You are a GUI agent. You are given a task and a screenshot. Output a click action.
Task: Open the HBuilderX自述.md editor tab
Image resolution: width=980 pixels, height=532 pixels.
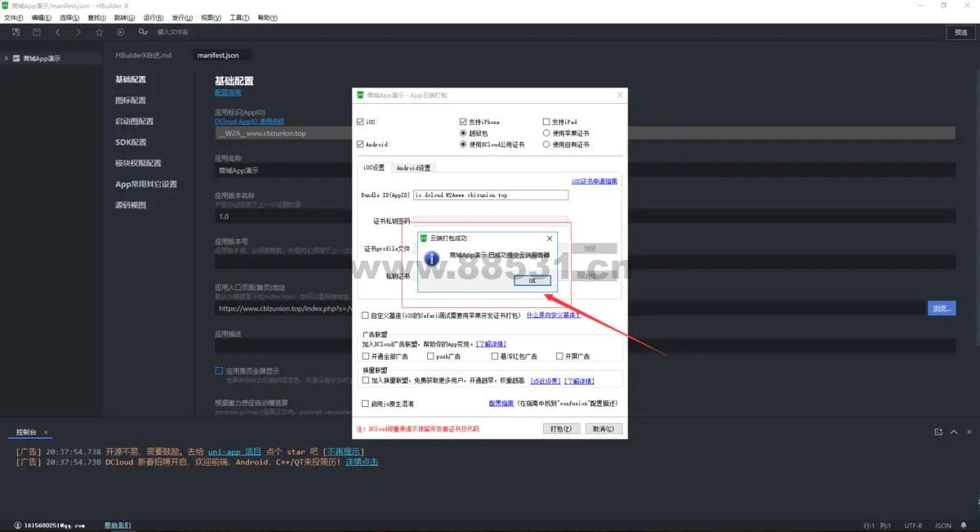[144, 56]
